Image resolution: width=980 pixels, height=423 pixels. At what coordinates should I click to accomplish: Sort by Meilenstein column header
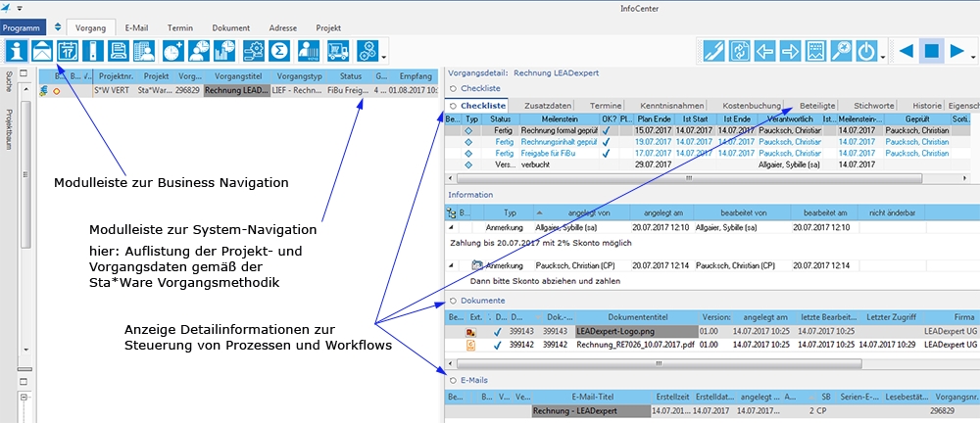tap(559, 118)
